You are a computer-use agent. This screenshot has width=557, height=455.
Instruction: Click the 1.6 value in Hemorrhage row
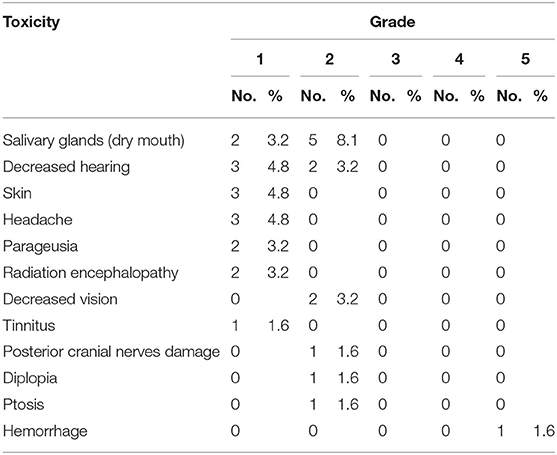(x=544, y=431)
